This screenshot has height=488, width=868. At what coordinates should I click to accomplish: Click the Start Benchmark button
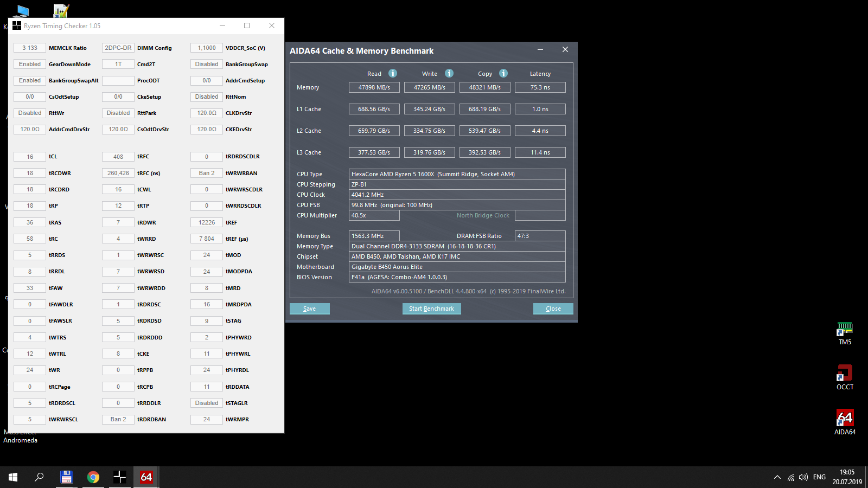[x=432, y=309]
